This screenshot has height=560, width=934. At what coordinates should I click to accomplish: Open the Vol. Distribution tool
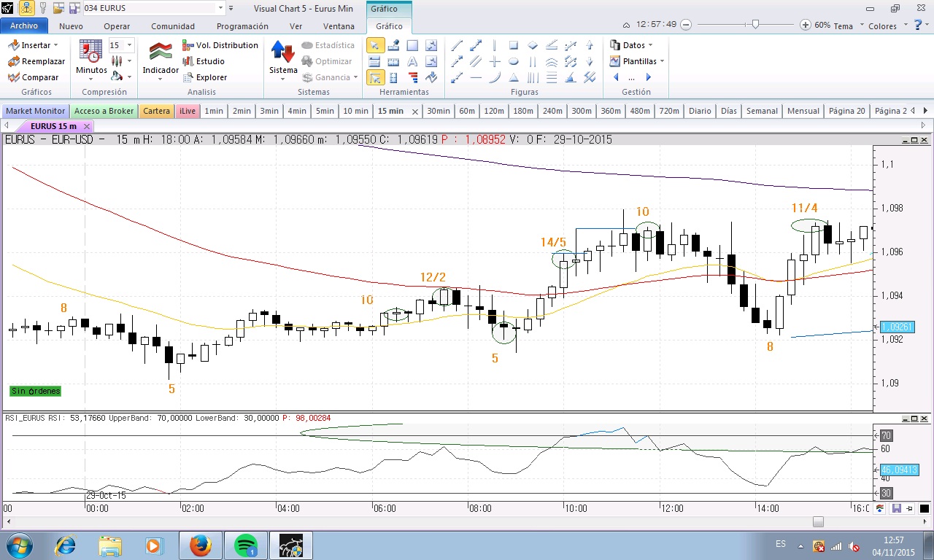pos(220,45)
